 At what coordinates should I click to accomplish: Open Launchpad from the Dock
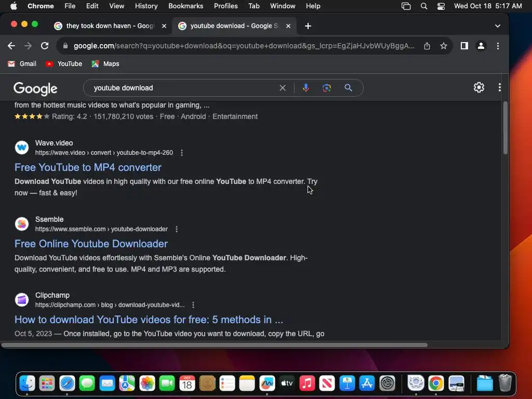47,384
